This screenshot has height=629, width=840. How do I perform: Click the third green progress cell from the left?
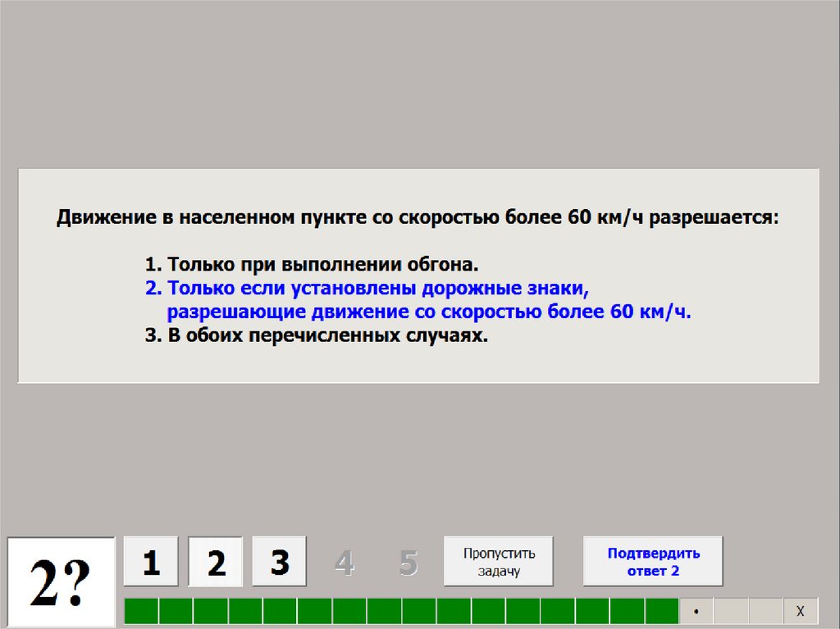[211, 612]
